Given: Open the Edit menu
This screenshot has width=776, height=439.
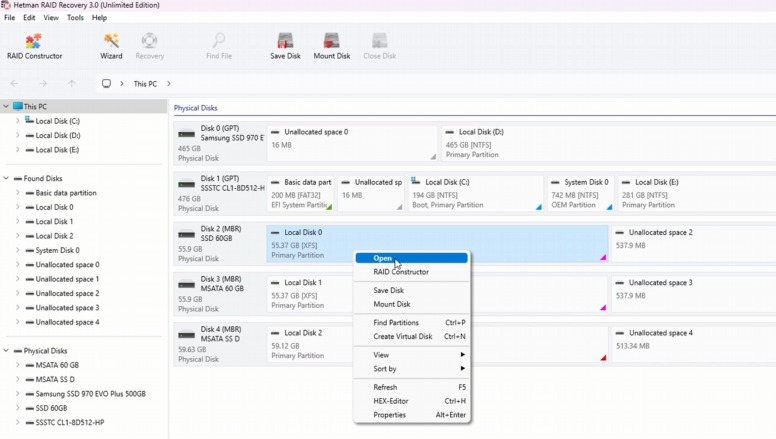Looking at the screenshot, I should coord(29,17).
